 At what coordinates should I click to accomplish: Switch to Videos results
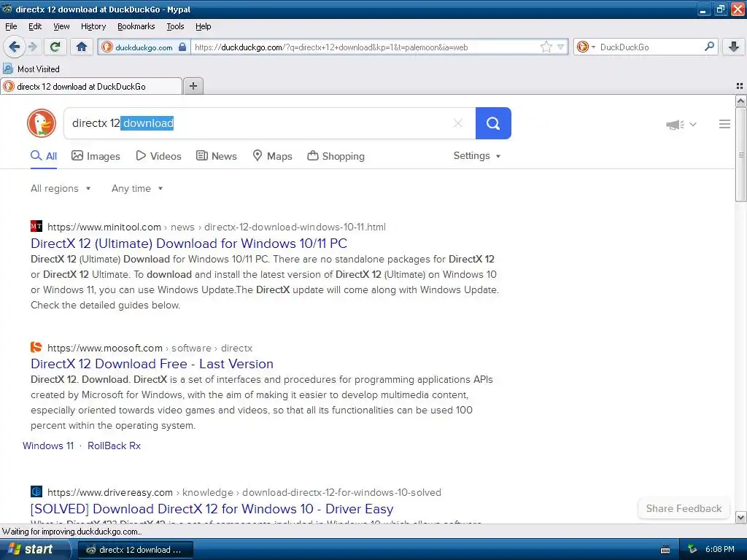(158, 156)
